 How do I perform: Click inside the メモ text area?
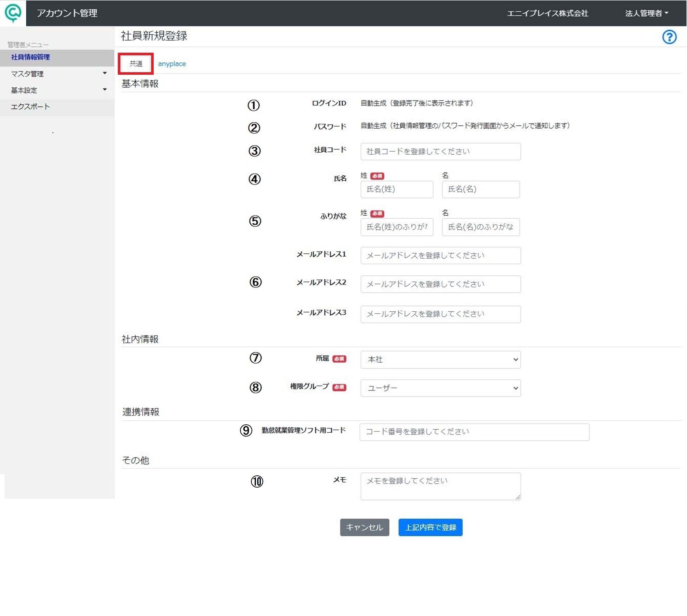tap(440, 486)
